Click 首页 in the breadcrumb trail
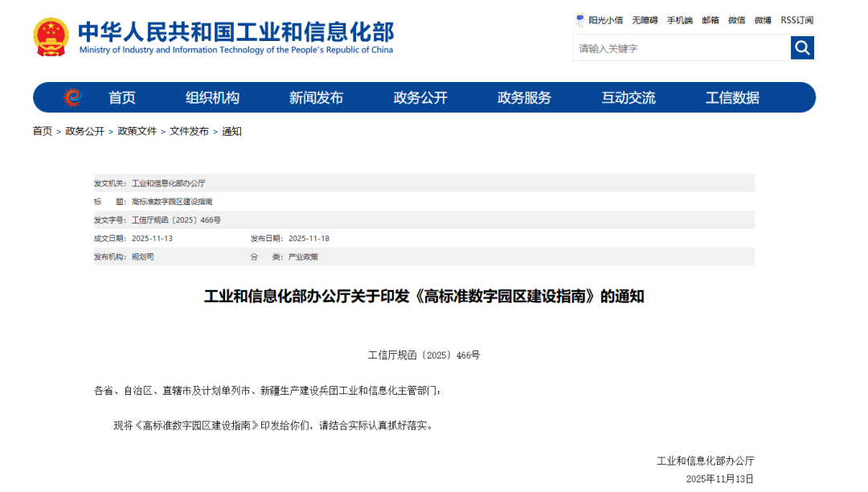Screen dimensions: 868x492 coord(41,131)
